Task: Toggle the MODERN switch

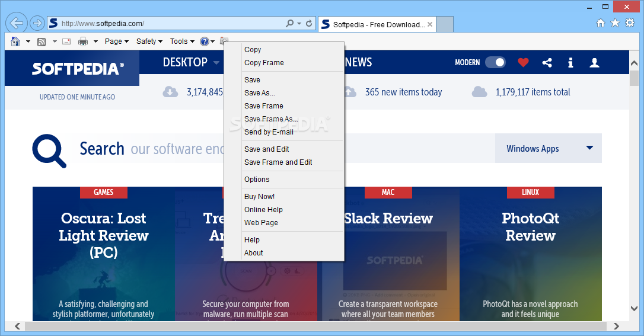Action: coord(495,62)
